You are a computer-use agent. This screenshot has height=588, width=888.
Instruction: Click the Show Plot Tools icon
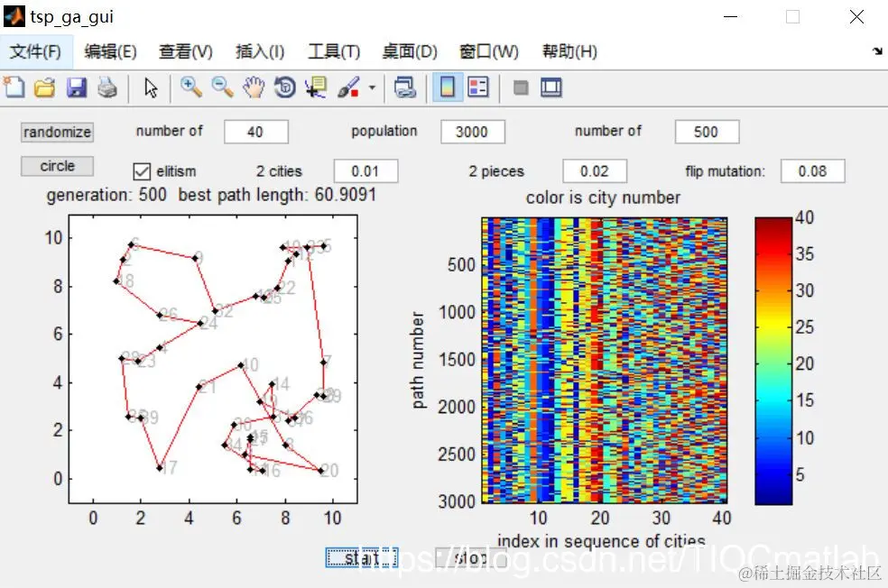[551, 87]
